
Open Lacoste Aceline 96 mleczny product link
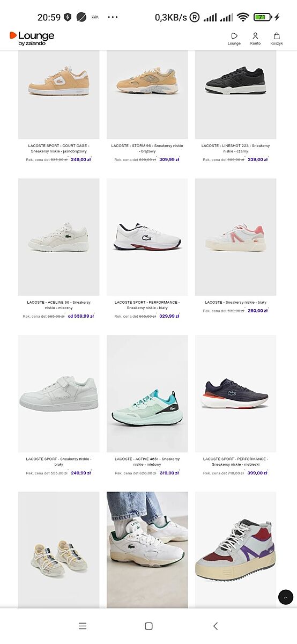coord(59,305)
